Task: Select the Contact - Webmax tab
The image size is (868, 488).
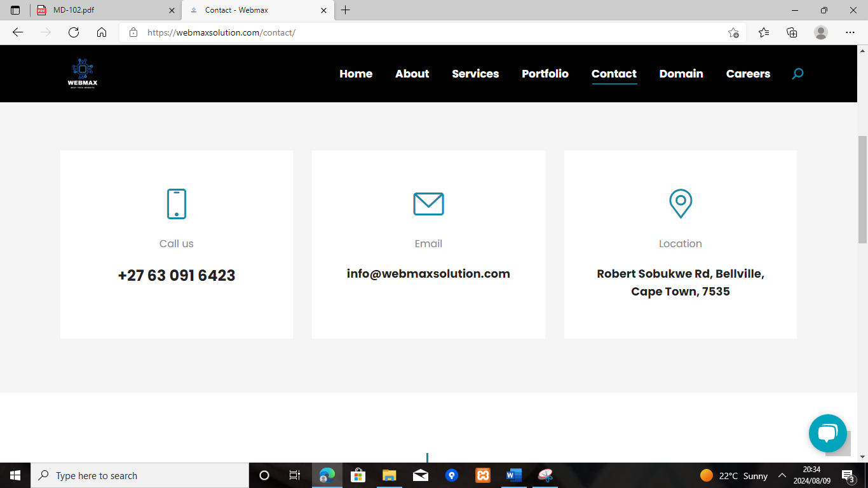Action: click(x=258, y=10)
